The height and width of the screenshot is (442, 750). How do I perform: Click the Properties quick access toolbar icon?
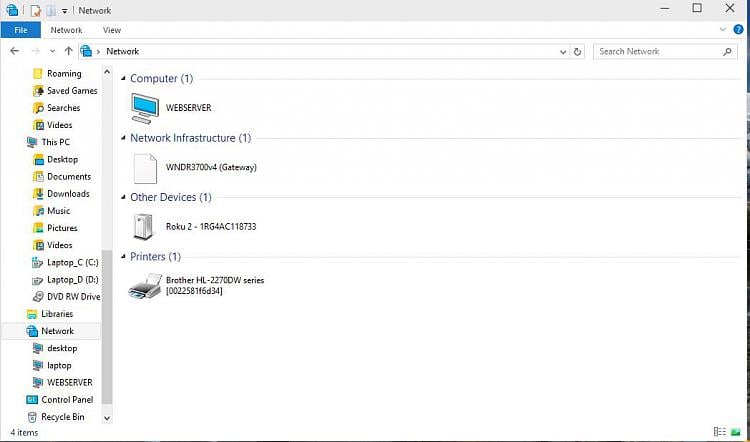pos(35,10)
